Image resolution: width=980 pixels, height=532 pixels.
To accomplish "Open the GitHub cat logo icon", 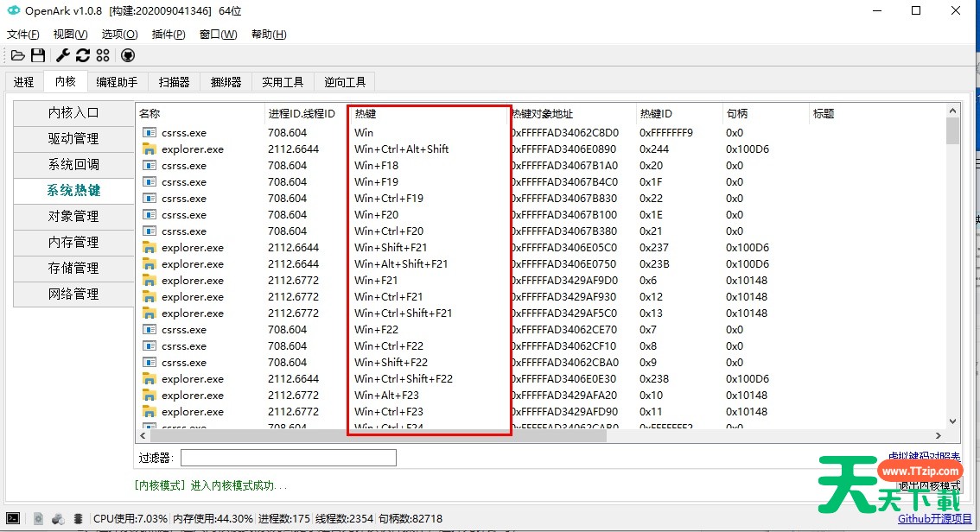I will (128, 55).
